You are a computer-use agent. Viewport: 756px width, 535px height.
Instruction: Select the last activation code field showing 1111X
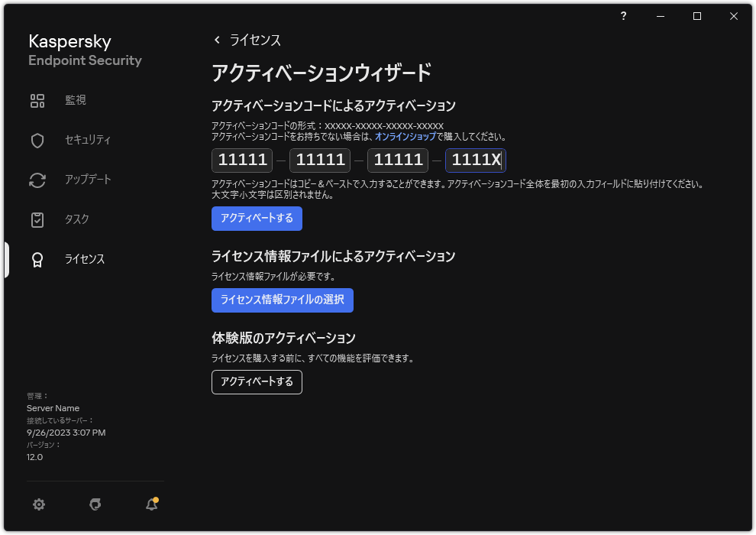point(475,160)
